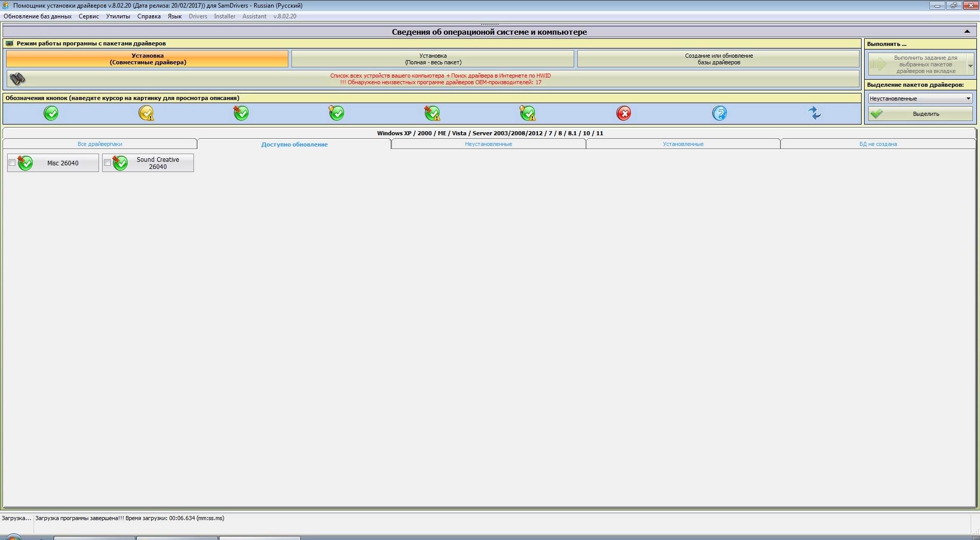980x540 pixels.
Task: Click the binoculars search icon
Action: [x=17, y=79]
